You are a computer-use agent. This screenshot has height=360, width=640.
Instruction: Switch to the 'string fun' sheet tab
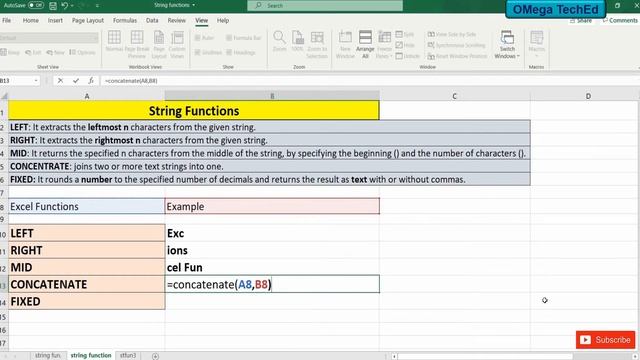47,356
